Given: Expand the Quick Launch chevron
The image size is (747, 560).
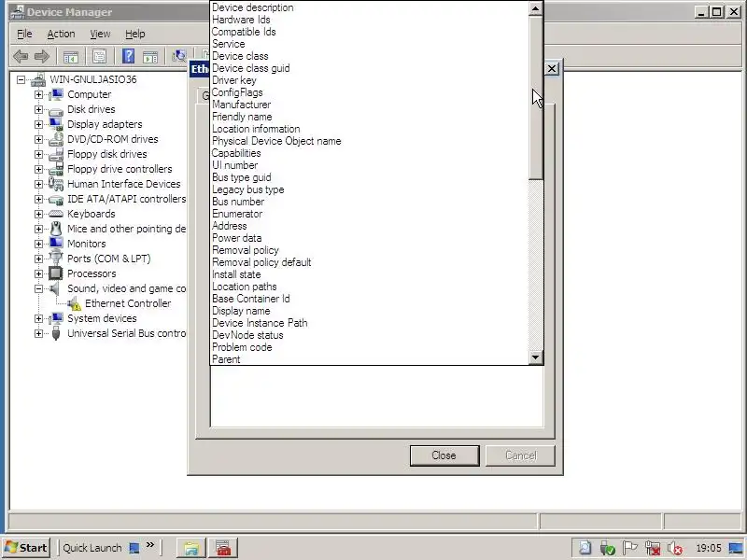Looking at the screenshot, I should pos(150,545).
